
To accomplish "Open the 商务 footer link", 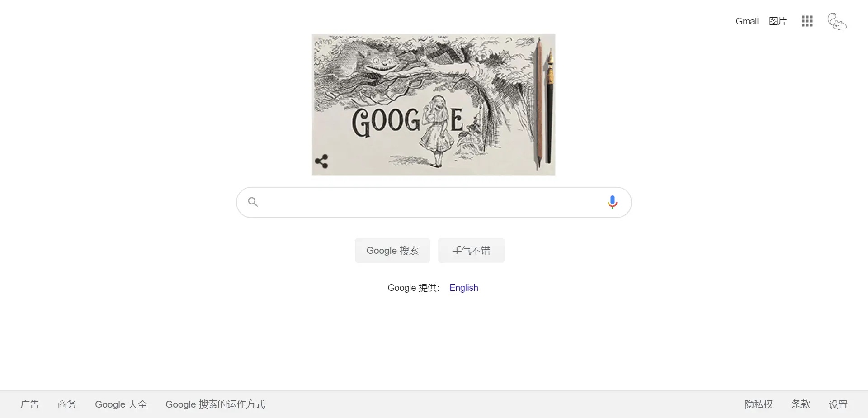I will [67, 404].
